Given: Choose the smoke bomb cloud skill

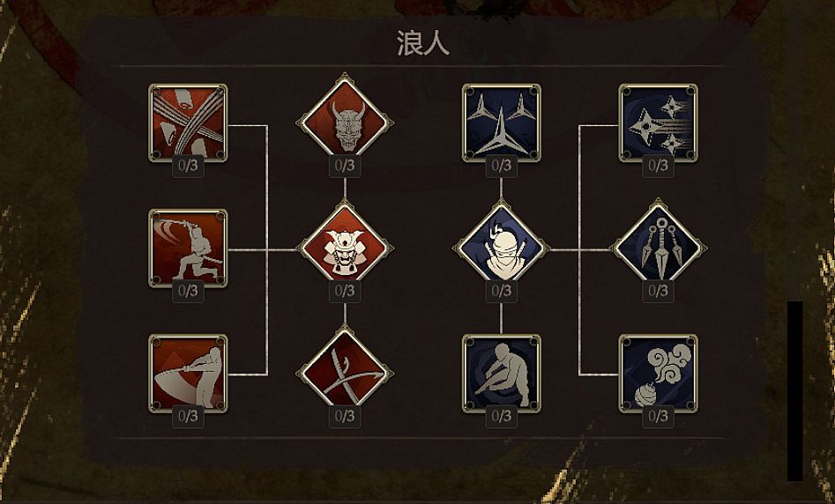Looking at the screenshot, I should click(658, 374).
